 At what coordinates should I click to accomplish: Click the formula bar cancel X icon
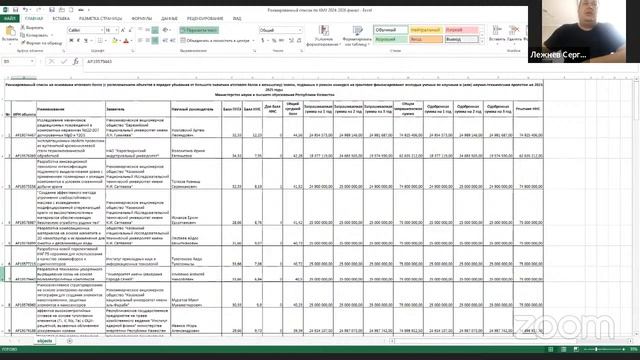click(x=52, y=62)
